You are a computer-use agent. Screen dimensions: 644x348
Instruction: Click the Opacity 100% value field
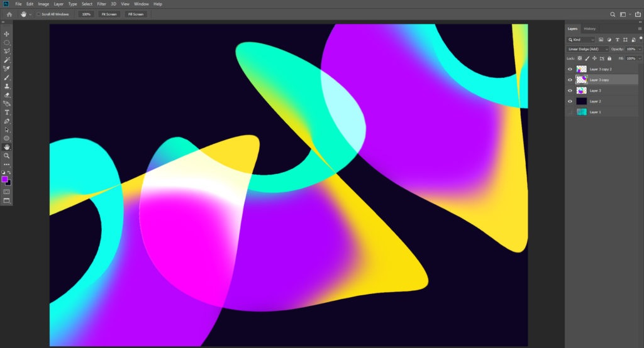click(x=631, y=49)
